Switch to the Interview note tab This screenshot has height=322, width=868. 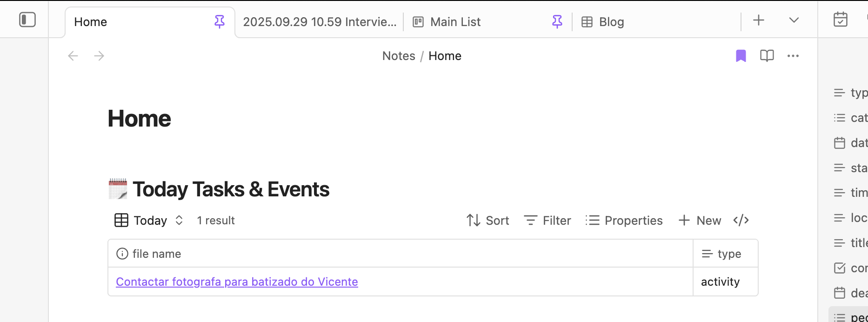point(320,22)
